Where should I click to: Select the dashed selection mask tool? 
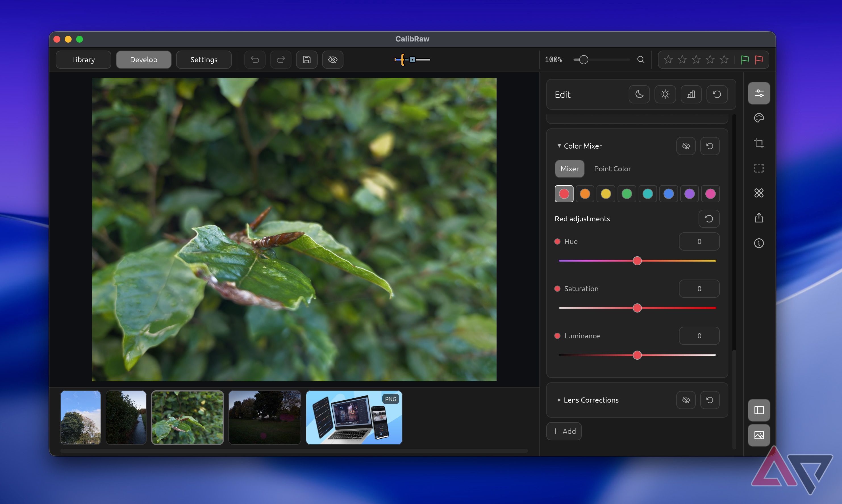click(759, 168)
